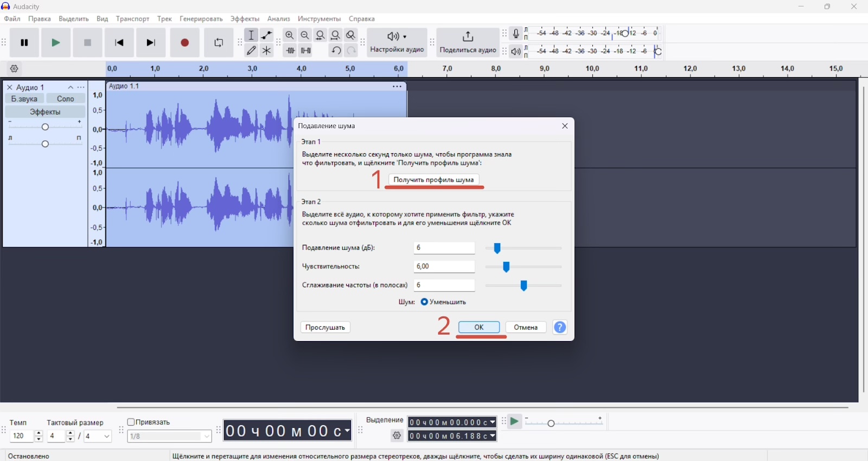Open the time signature denominator dropdown
The height and width of the screenshot is (461, 868).
[98, 437]
